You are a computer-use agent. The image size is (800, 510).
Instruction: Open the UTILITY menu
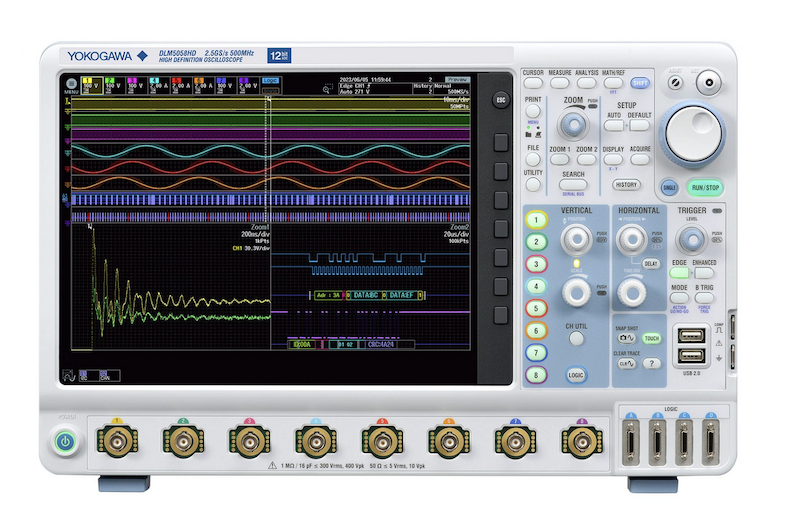tap(533, 185)
